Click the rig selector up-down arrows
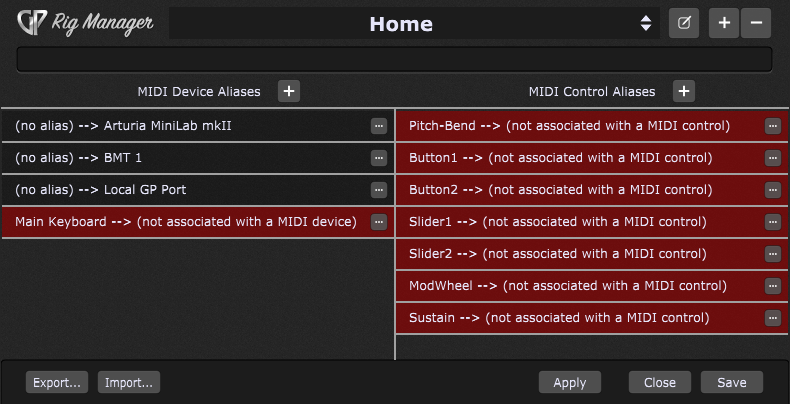The width and height of the screenshot is (790, 404). point(646,23)
